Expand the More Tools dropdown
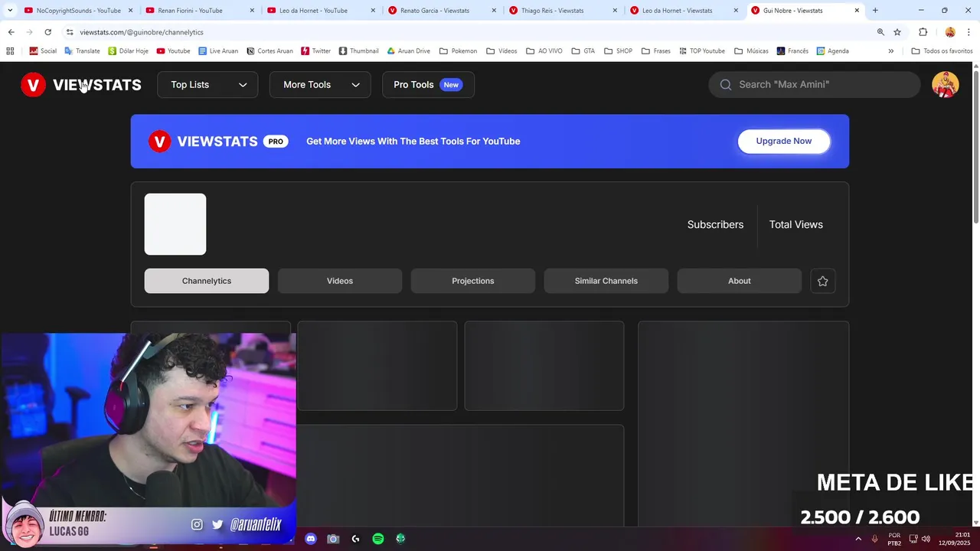The width and height of the screenshot is (980, 551). pos(320,85)
